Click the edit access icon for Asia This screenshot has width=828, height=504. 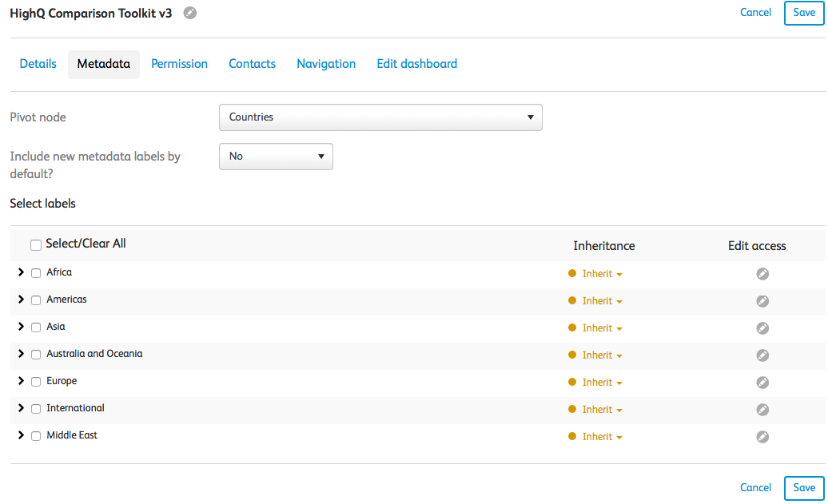[762, 328]
